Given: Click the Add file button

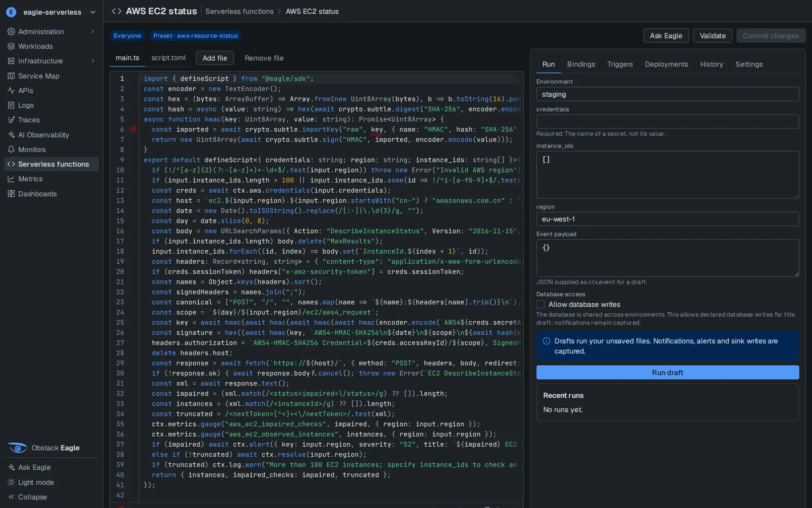Looking at the screenshot, I should pyautogui.click(x=215, y=58).
